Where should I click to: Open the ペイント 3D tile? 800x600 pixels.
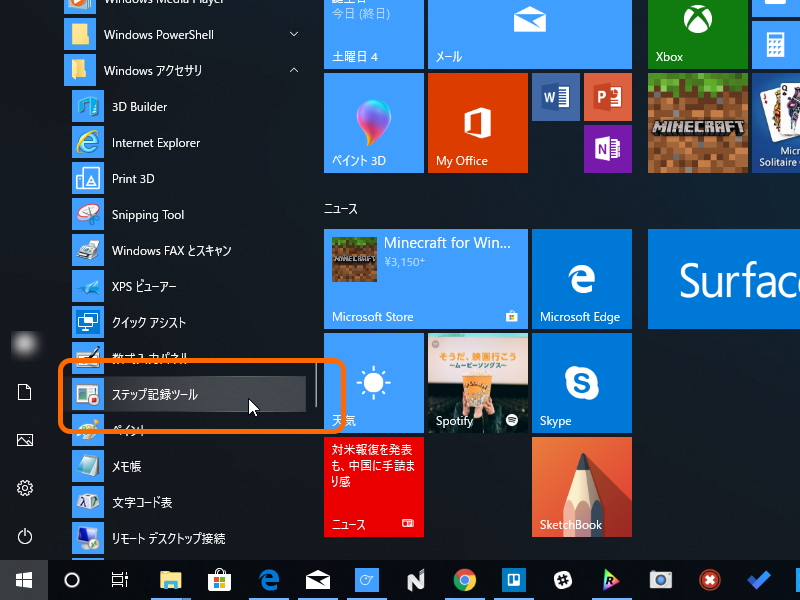point(373,123)
